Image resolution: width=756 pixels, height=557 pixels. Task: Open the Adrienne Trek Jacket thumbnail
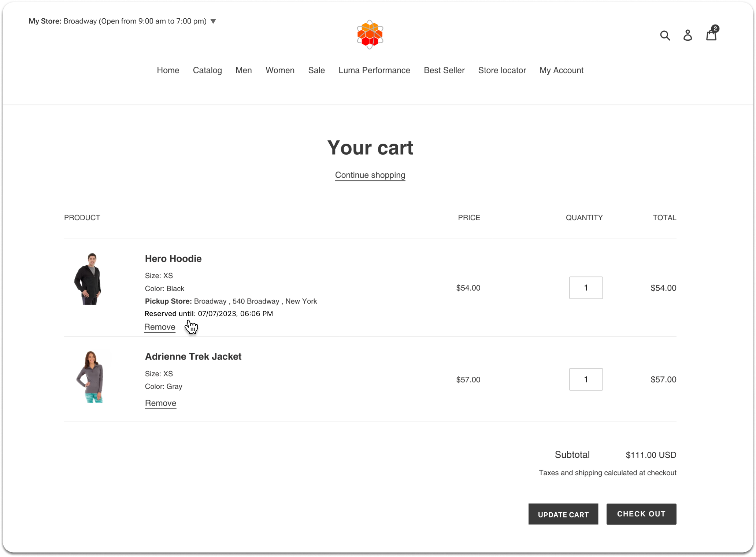[90, 377]
